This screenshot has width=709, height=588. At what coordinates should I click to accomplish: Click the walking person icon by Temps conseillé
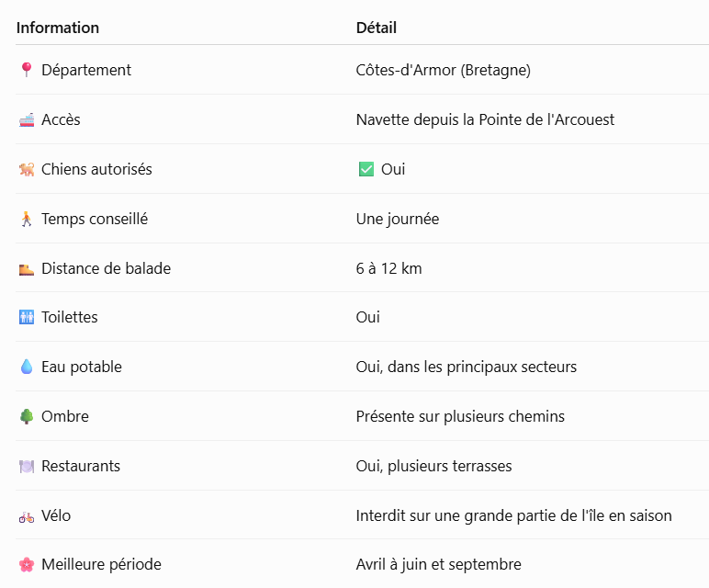[x=27, y=219]
